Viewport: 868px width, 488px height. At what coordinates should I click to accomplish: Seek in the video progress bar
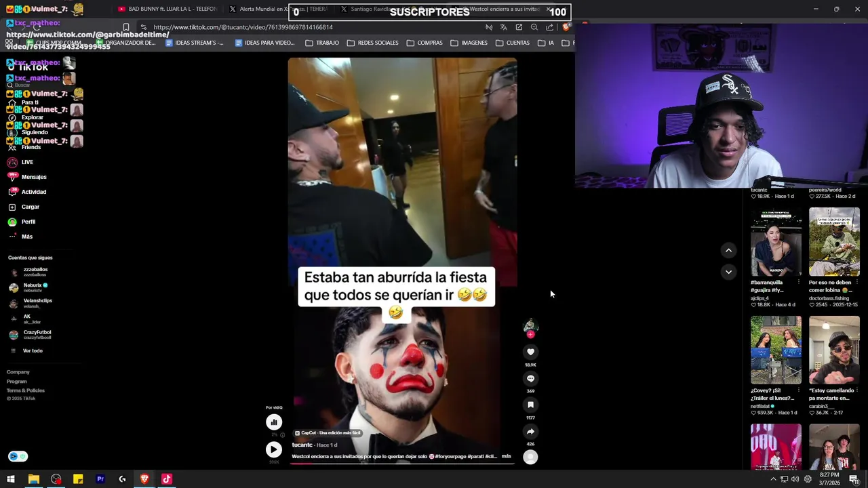point(403,463)
